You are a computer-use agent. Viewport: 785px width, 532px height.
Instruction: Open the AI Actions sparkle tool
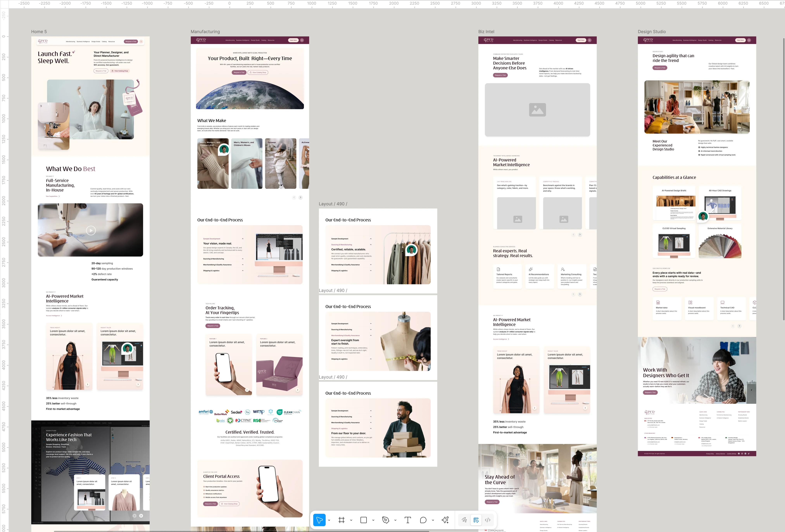coord(445,520)
